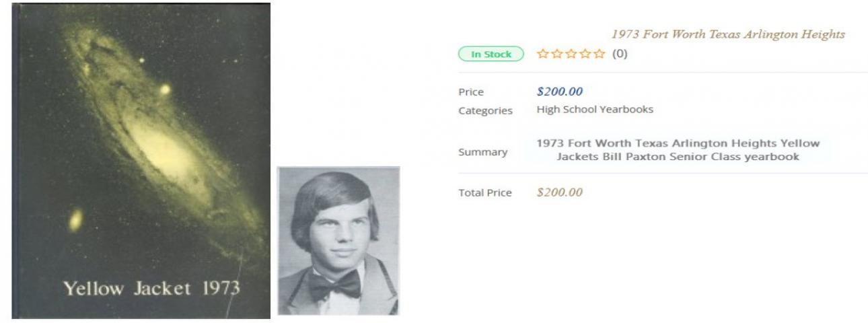Screen dimensions: 868x323
Task: Click the Price label
Action: click(x=471, y=92)
